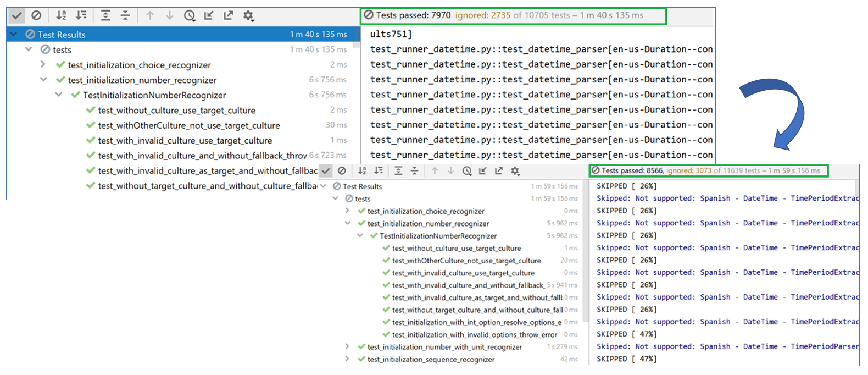Select test_withOtherCulture_not_use_target_culture taking 20 ms
868x375 pixels.
[x=449, y=261]
